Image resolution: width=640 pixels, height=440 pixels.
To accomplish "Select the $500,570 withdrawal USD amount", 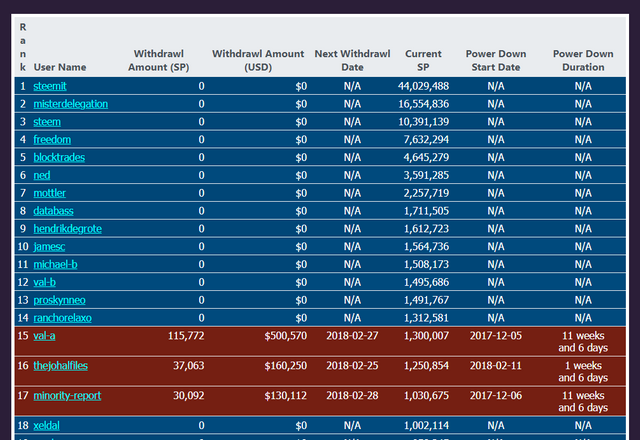I will coord(286,336).
